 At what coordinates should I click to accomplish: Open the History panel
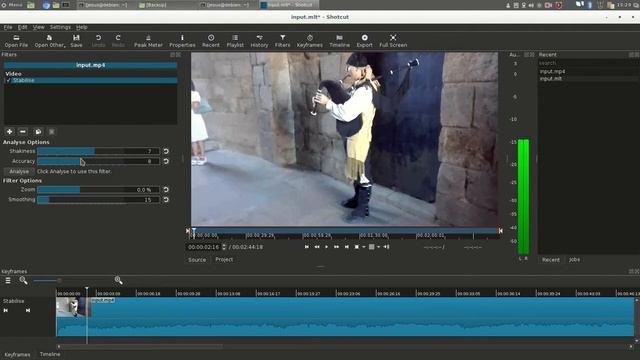259,41
